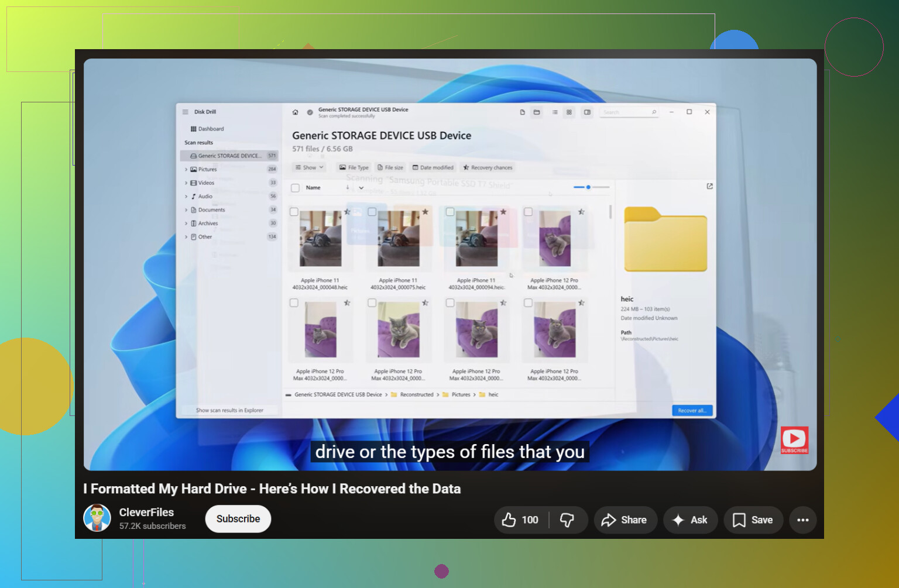Open the File size filter

coord(390,168)
